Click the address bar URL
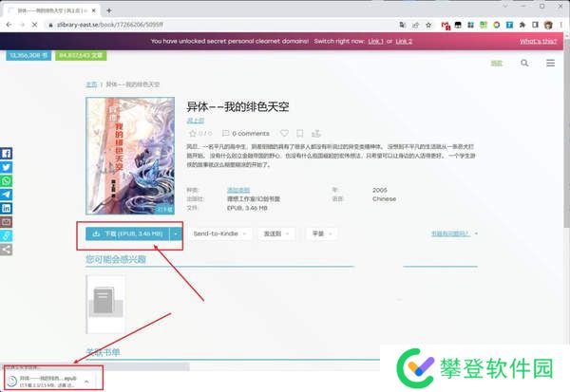 click(110, 25)
